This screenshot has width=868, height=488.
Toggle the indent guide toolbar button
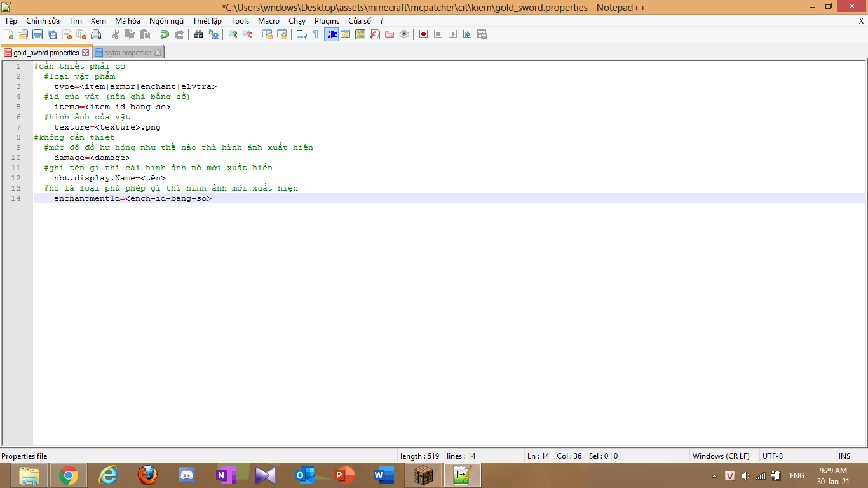click(x=331, y=34)
